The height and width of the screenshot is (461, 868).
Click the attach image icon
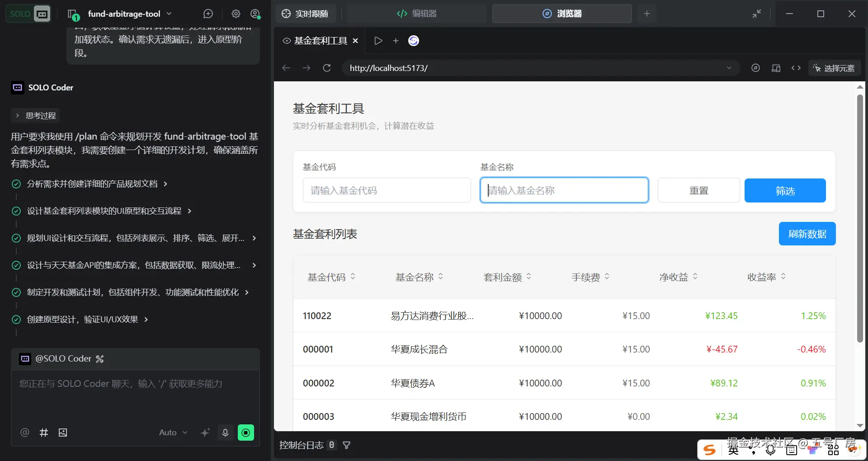click(63, 433)
